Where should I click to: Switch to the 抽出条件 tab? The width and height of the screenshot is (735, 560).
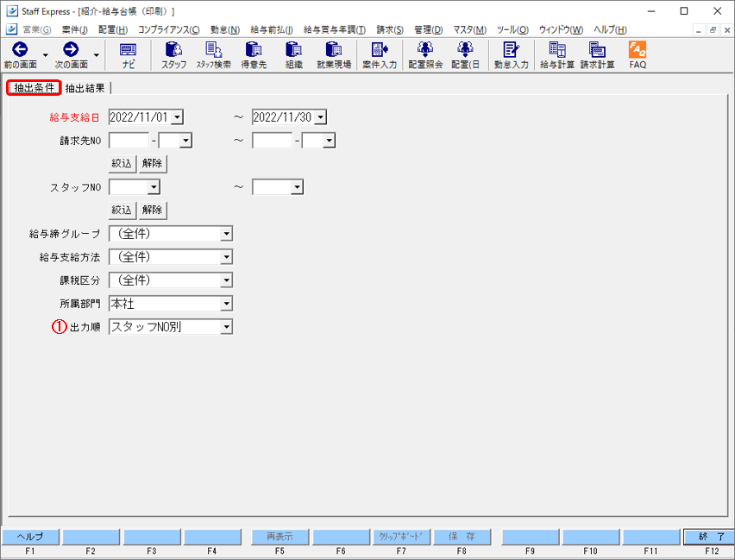[34, 88]
